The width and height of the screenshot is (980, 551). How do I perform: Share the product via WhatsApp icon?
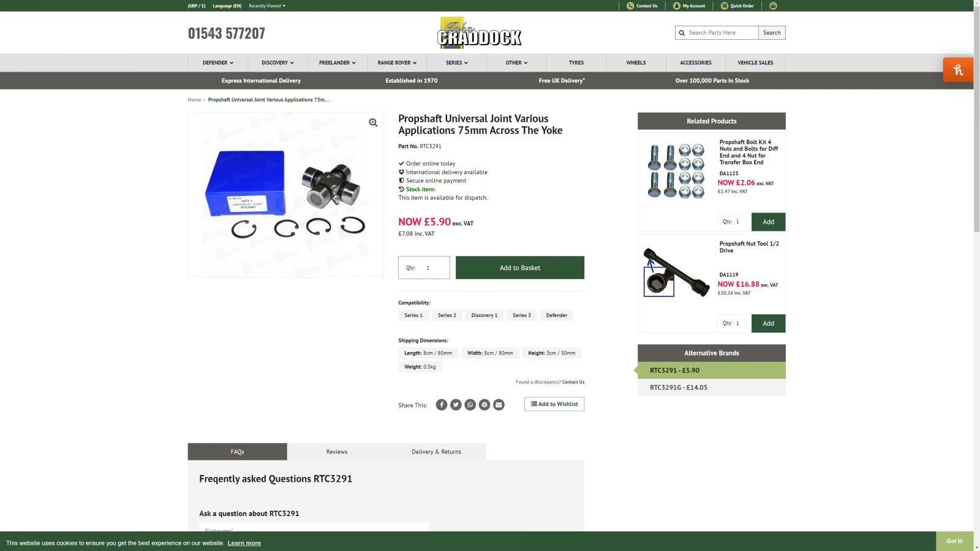(x=470, y=405)
